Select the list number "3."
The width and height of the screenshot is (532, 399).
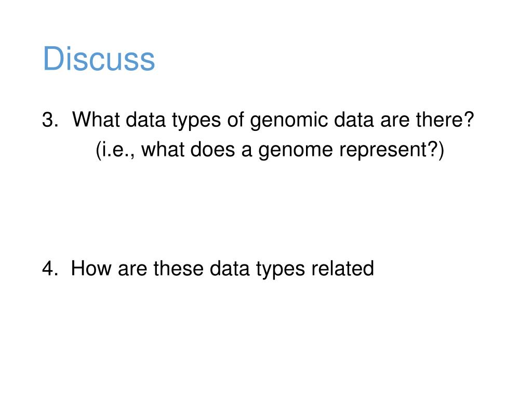click(x=50, y=120)
